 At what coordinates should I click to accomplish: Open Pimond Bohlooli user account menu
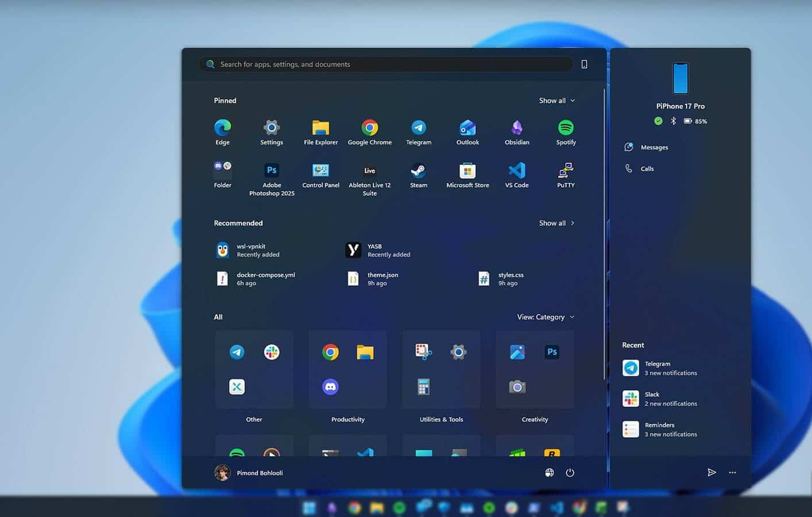[249, 473]
